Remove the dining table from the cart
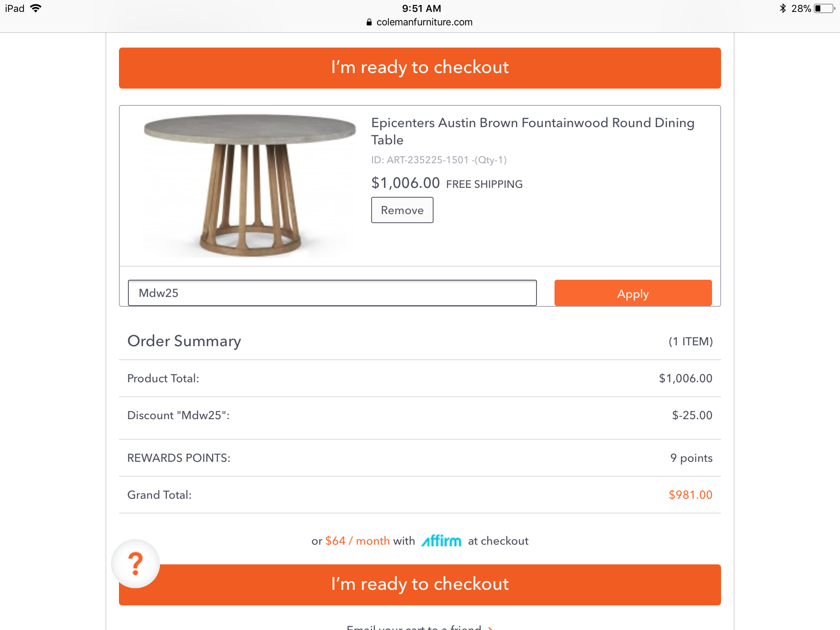Image resolution: width=840 pixels, height=630 pixels. (x=402, y=210)
